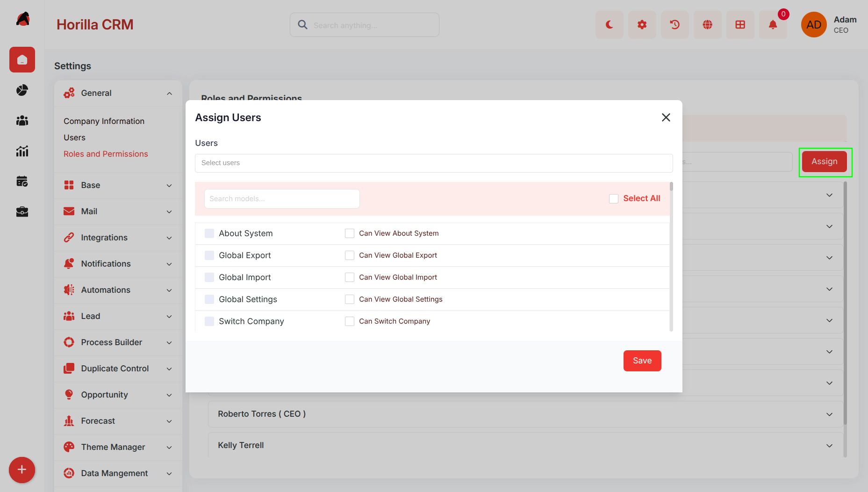Click the Select users field

[434, 163]
